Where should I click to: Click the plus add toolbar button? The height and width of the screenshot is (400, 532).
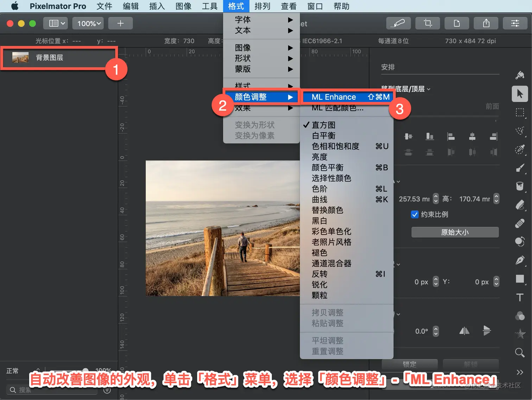pyautogui.click(x=120, y=23)
